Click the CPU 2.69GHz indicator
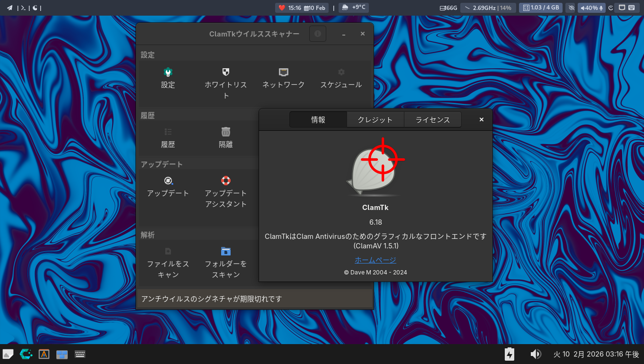 point(488,8)
